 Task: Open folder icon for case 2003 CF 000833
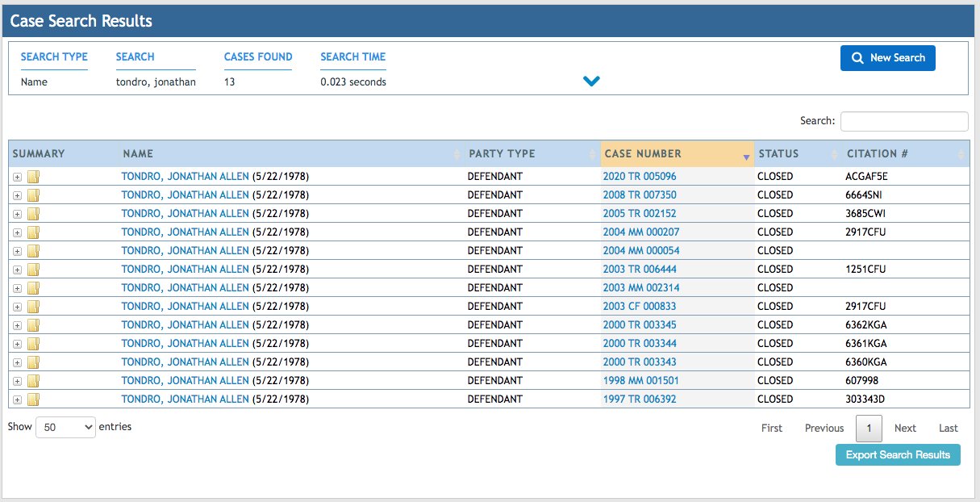click(x=33, y=306)
